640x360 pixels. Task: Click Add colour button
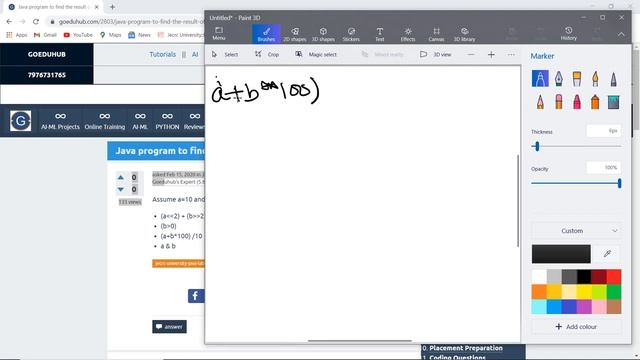point(576,327)
